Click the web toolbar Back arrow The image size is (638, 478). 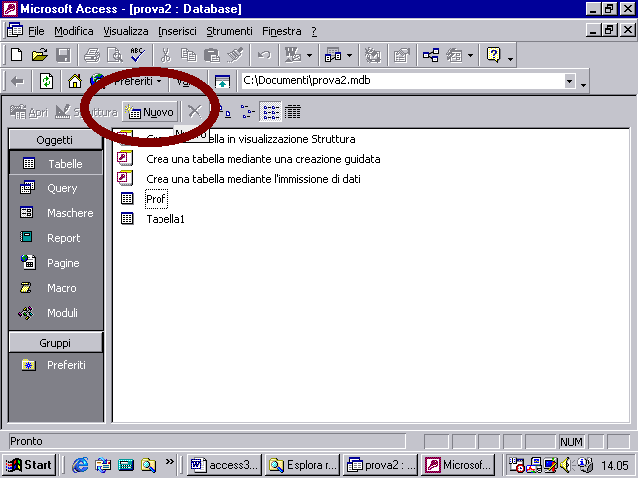pos(17,81)
